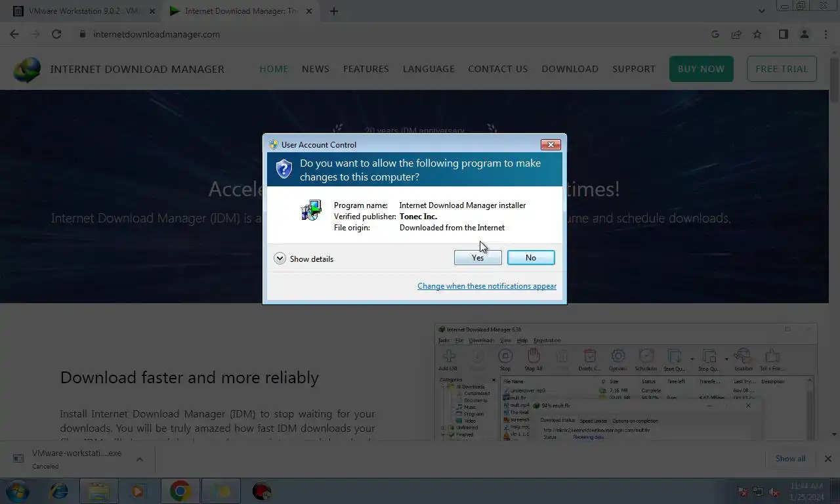Select the Internet Download Manager browser tab
The image size is (840, 504).
(240, 11)
